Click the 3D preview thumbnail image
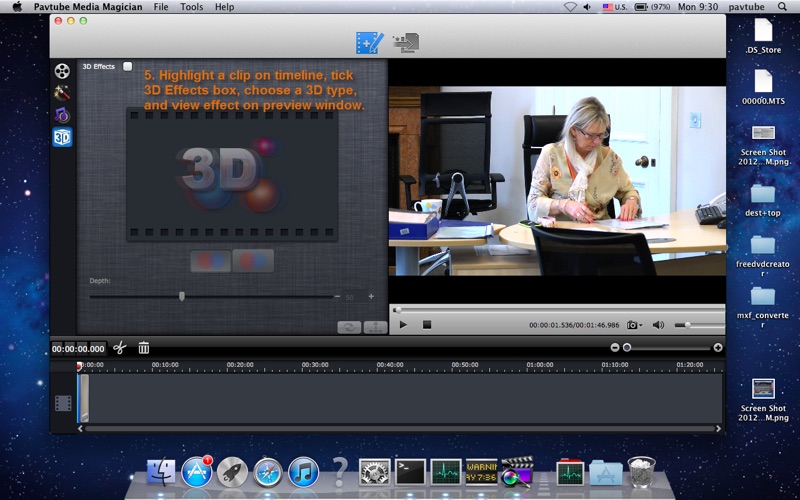800x500 pixels. [x=232, y=173]
